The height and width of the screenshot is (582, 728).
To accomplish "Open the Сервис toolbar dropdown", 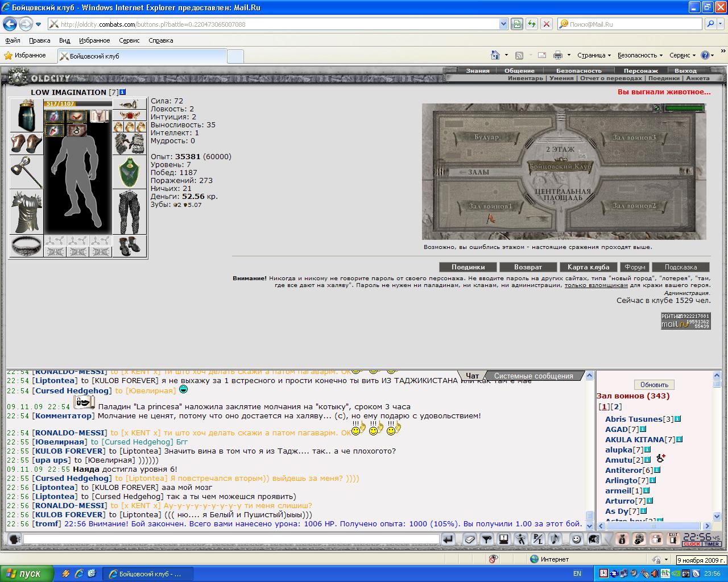I will click(682, 55).
